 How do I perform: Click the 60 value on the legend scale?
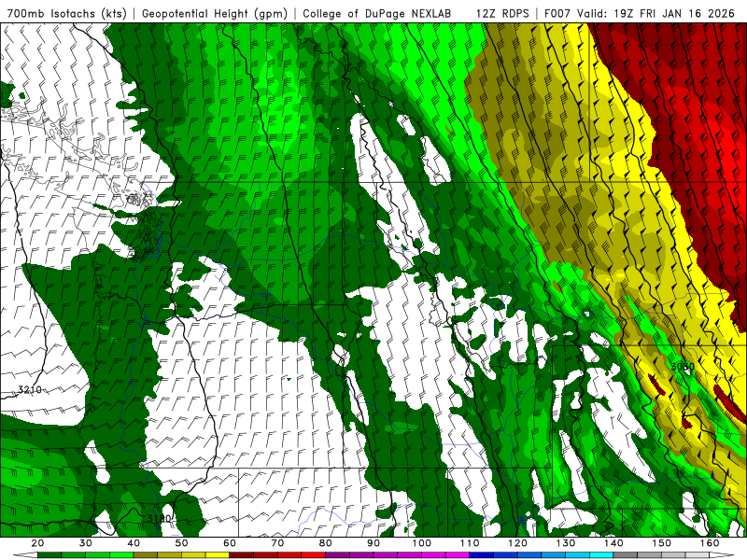(230, 543)
